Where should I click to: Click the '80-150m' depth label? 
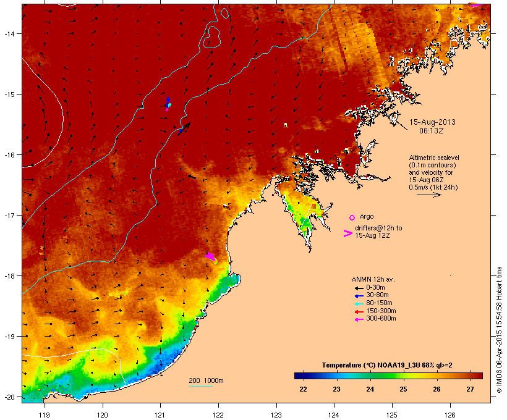point(379,303)
